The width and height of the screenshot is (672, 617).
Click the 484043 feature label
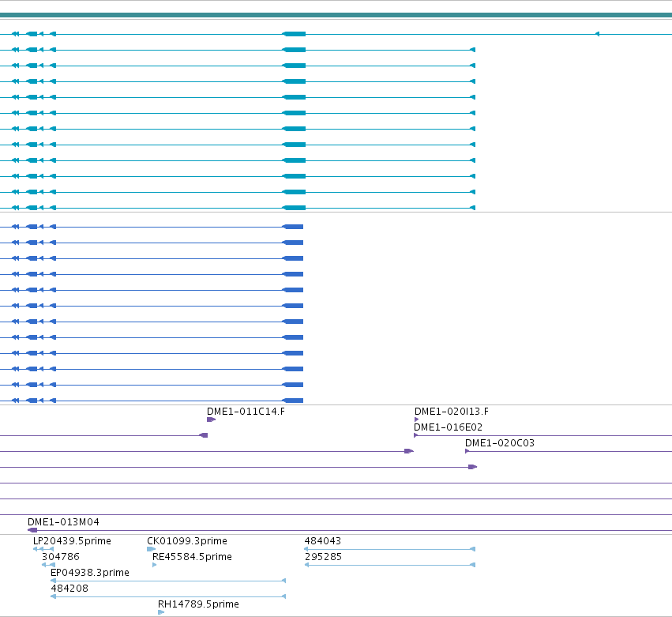click(x=323, y=541)
